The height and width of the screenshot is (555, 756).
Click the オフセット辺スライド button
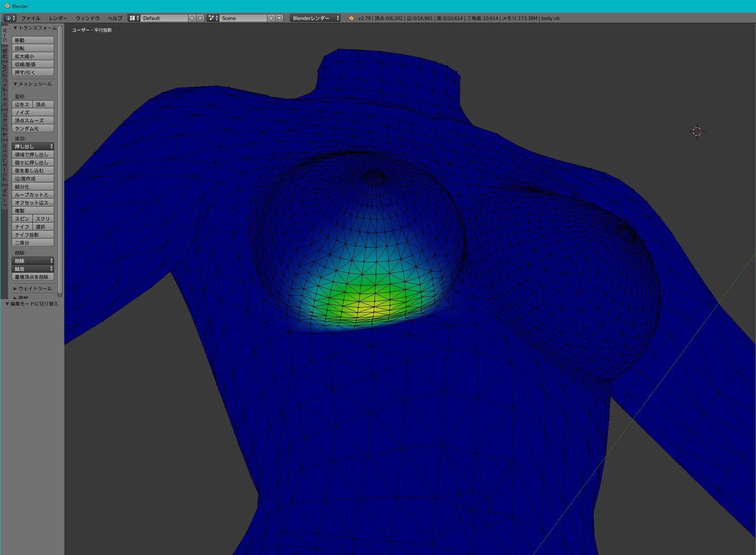coord(33,202)
